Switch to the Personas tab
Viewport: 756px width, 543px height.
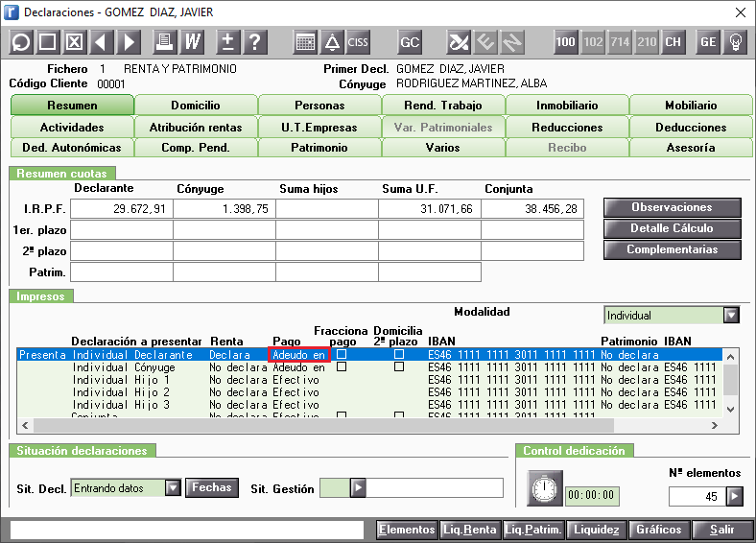(x=319, y=106)
